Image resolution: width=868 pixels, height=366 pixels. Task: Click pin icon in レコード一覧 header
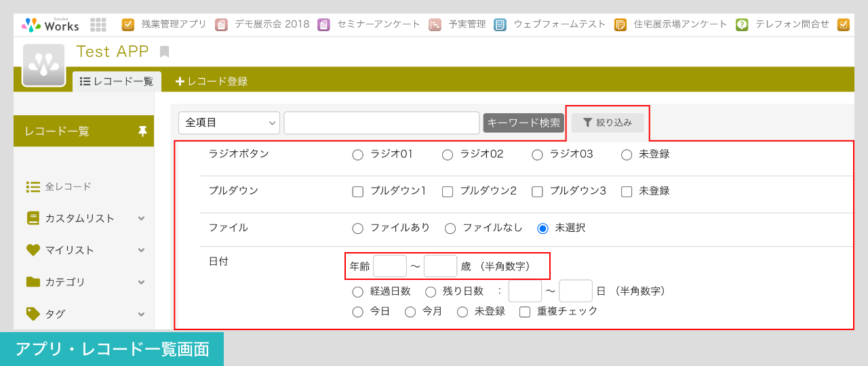point(142,131)
